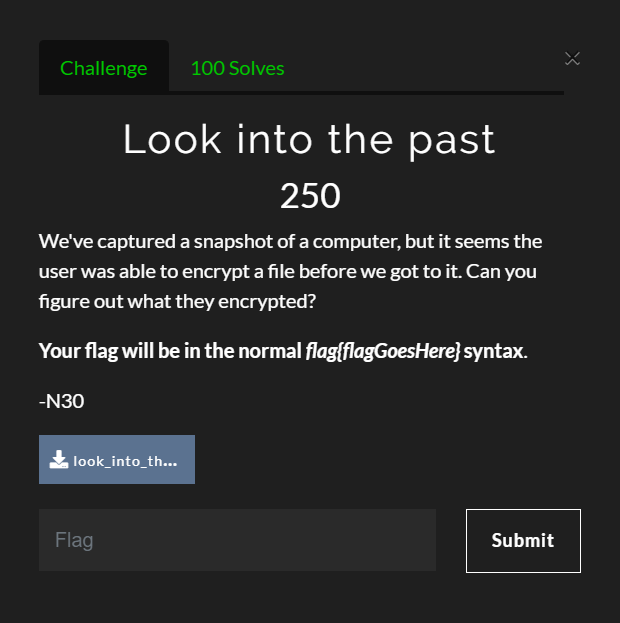Screen dimensions: 620x623
Task: Click the word "syntax" in the bold line
Action: [495, 351]
